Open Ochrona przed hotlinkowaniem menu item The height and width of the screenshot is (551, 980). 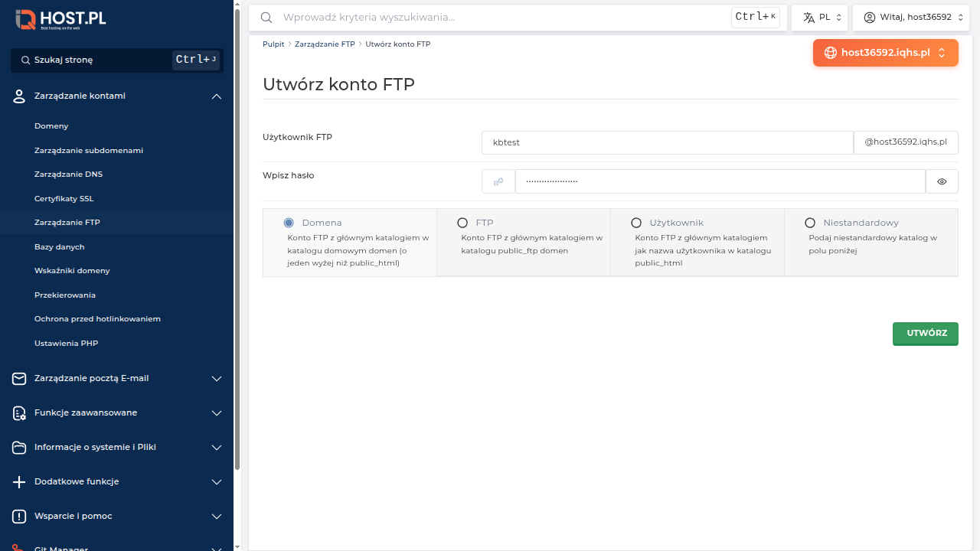point(97,318)
